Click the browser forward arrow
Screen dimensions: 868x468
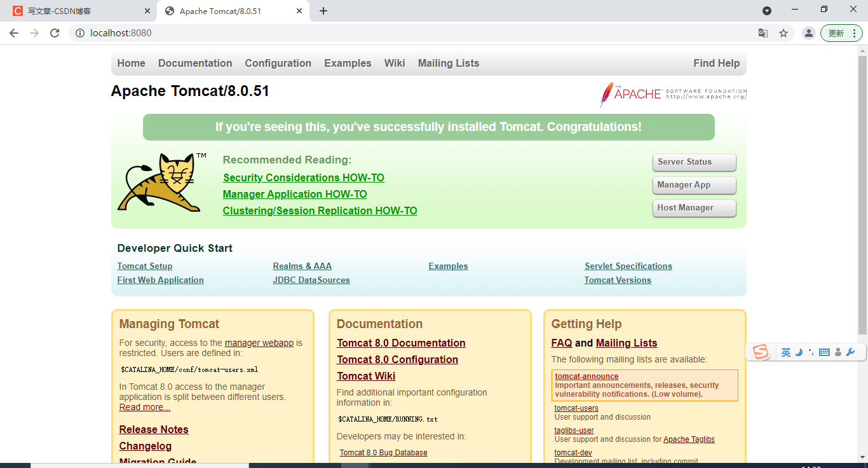pyautogui.click(x=34, y=33)
